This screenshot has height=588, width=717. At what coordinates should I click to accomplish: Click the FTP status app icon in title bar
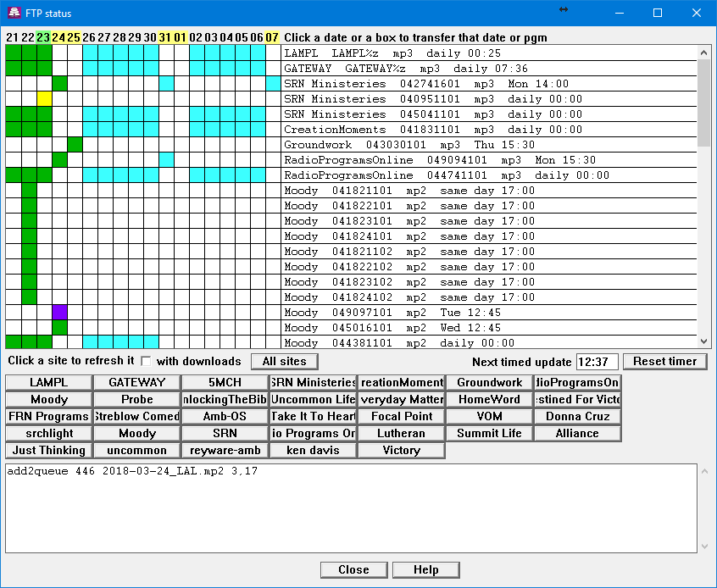click(14, 13)
